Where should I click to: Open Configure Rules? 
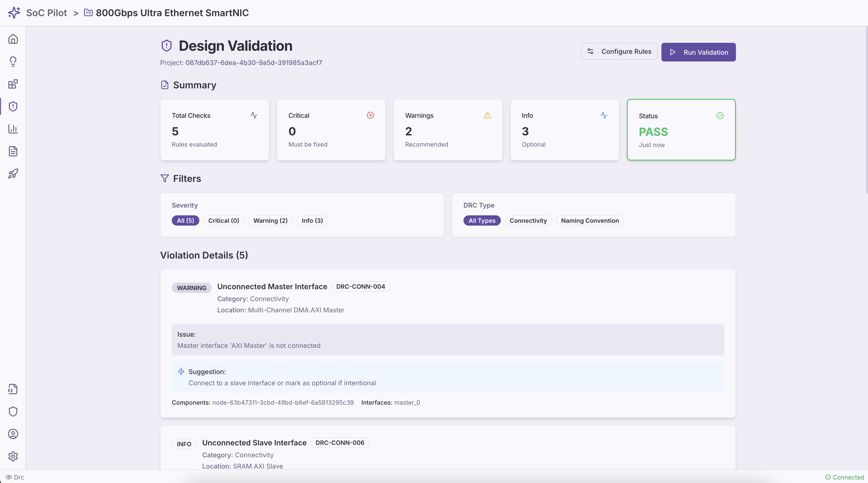[x=619, y=51]
